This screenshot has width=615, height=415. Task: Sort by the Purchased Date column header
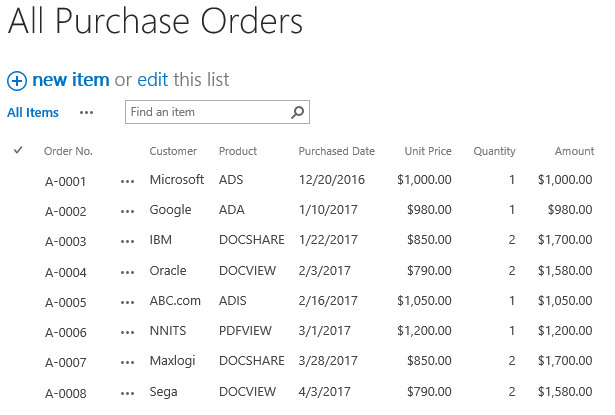[337, 151]
